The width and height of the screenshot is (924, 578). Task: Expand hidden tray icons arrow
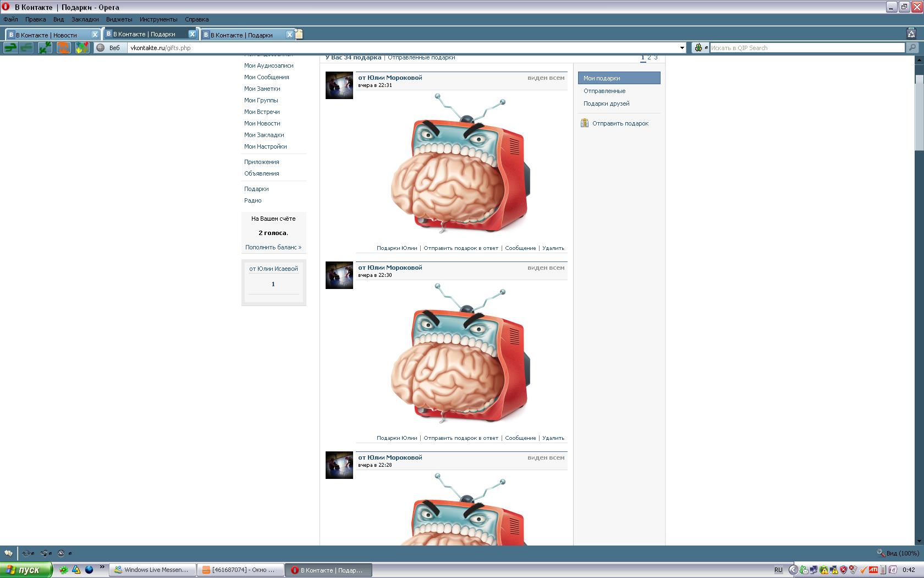793,570
